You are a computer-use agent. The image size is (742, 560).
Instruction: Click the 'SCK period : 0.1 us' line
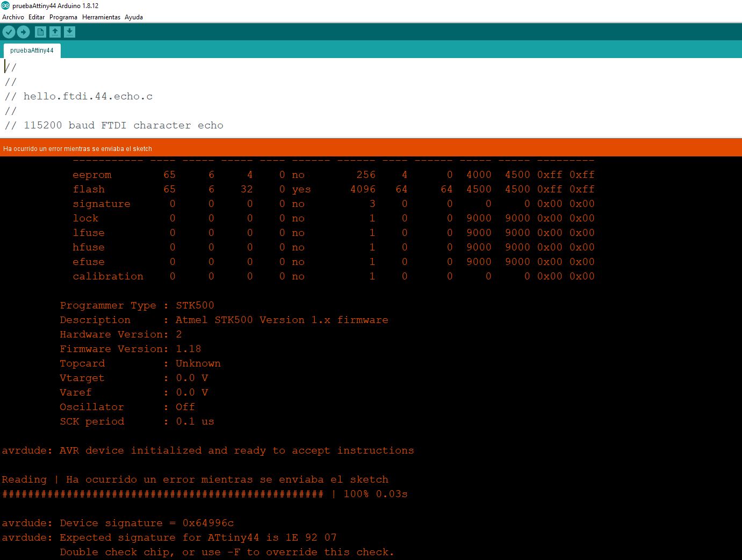[137, 421]
